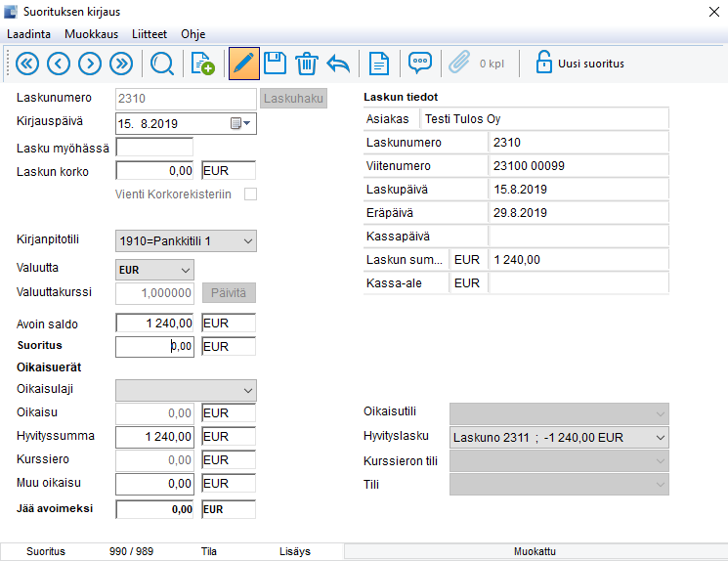The image size is (728, 561).
Task: Jump to the last record
Action: click(121, 64)
